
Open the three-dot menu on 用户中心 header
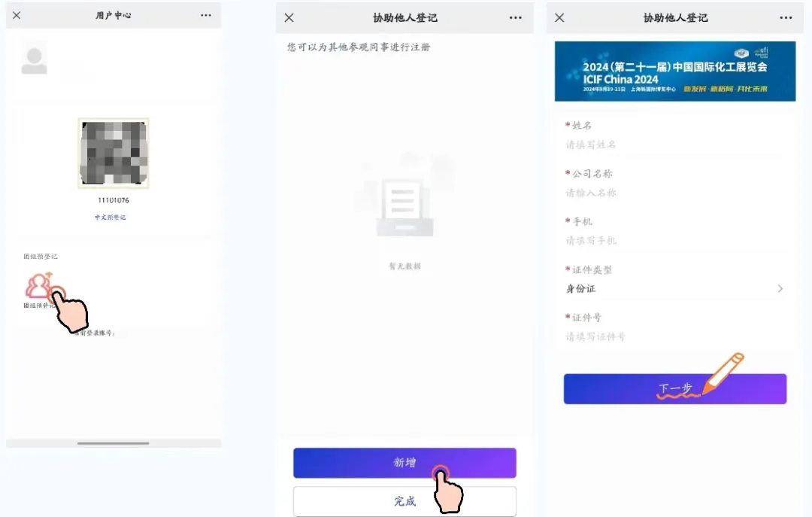coord(206,15)
